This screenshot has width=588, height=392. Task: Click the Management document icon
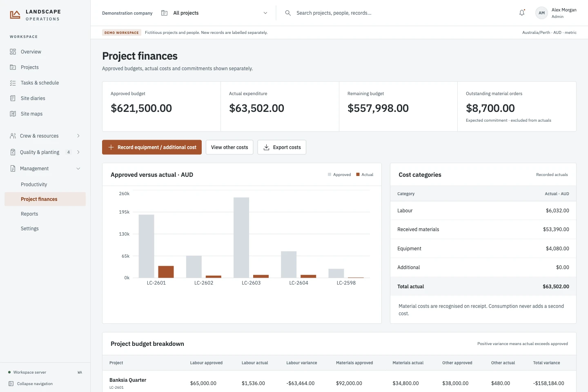[13, 169]
